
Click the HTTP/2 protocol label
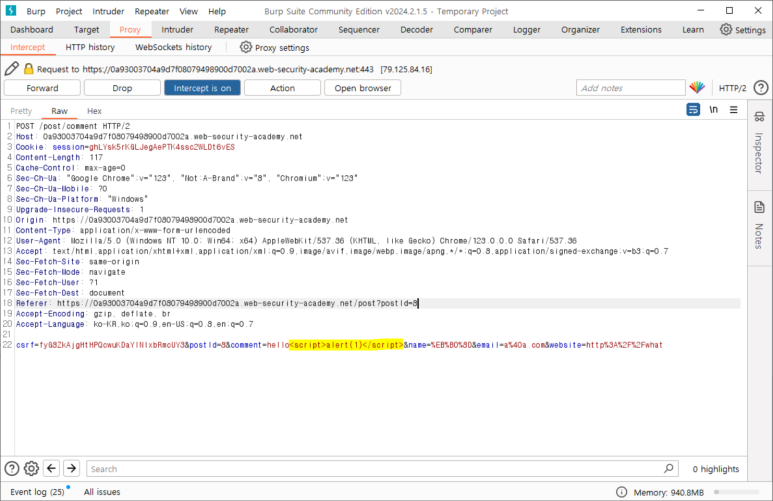[732, 88]
